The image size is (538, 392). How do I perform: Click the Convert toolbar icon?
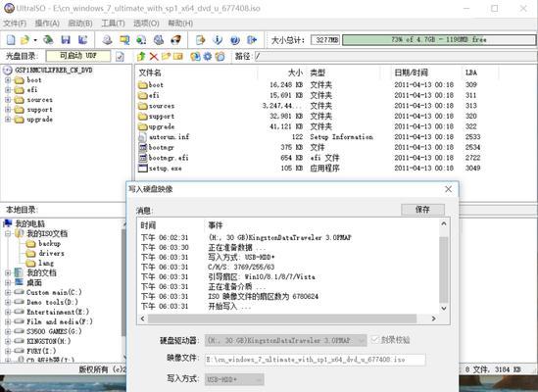[141, 40]
